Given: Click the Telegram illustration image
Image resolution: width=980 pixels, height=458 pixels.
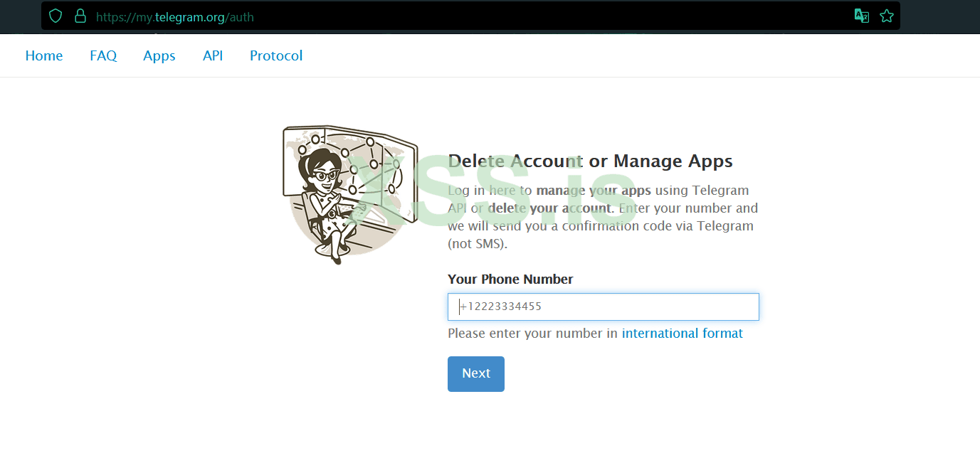Looking at the screenshot, I should (350, 196).
